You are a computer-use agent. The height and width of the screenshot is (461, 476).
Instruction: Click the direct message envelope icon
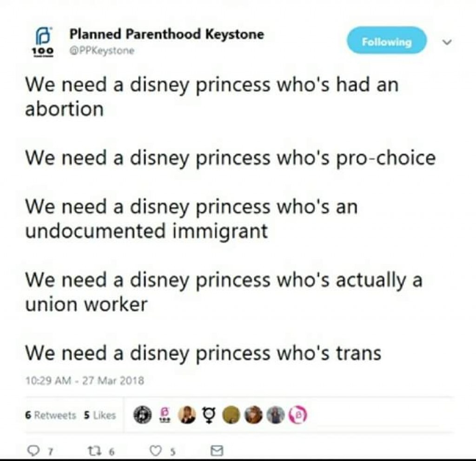217,450
